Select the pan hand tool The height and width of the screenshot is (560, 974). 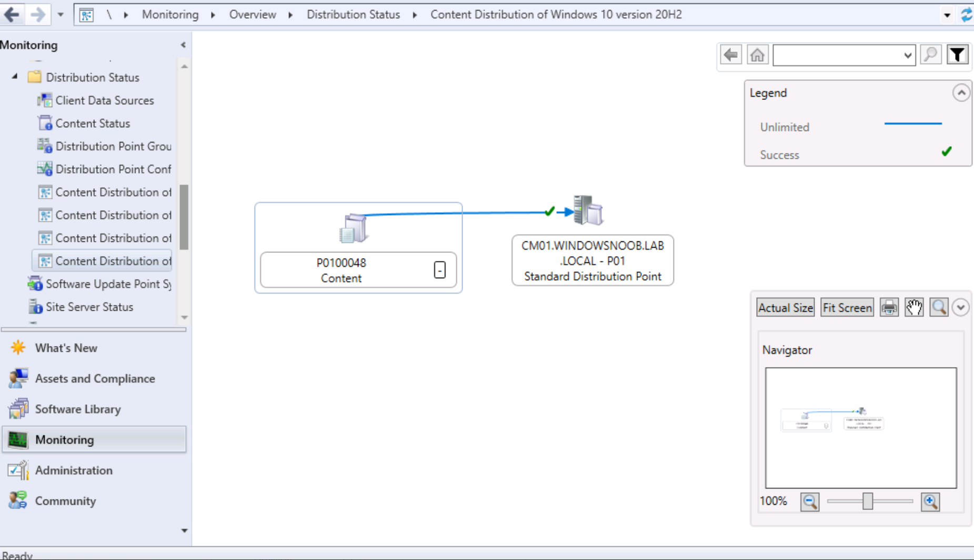914,308
